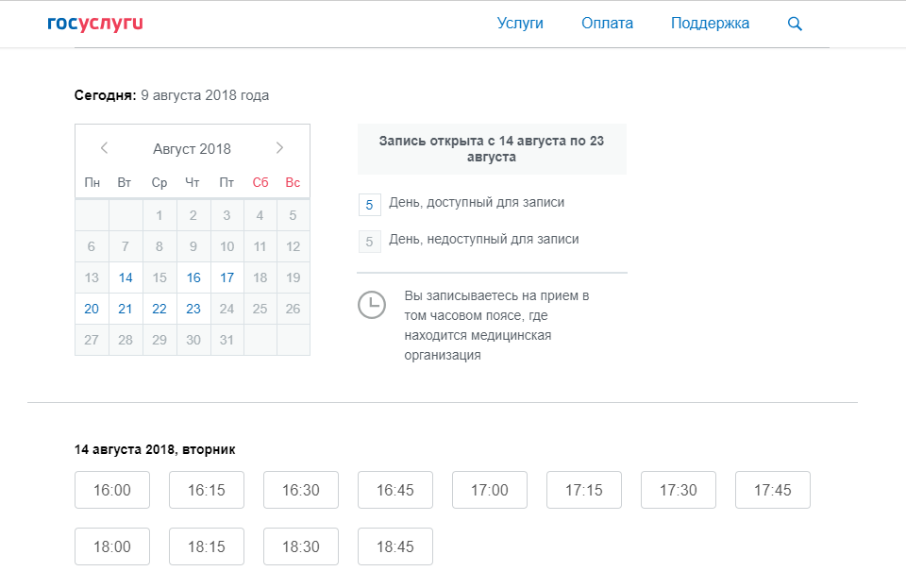Click unavailable day 13 in calendar
Screen dimensions: 906x588
point(92,277)
